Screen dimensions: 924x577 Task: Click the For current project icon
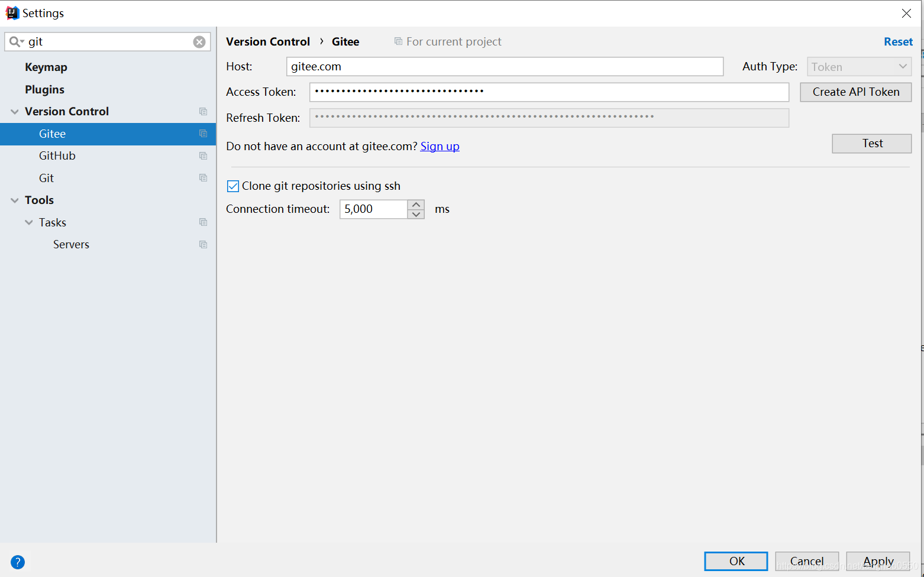click(x=399, y=41)
